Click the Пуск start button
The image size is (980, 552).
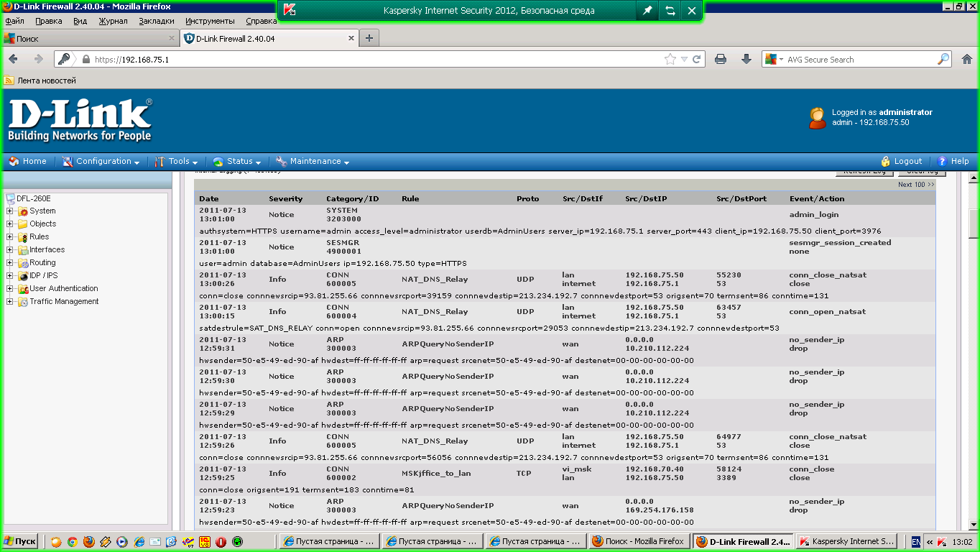coord(20,542)
